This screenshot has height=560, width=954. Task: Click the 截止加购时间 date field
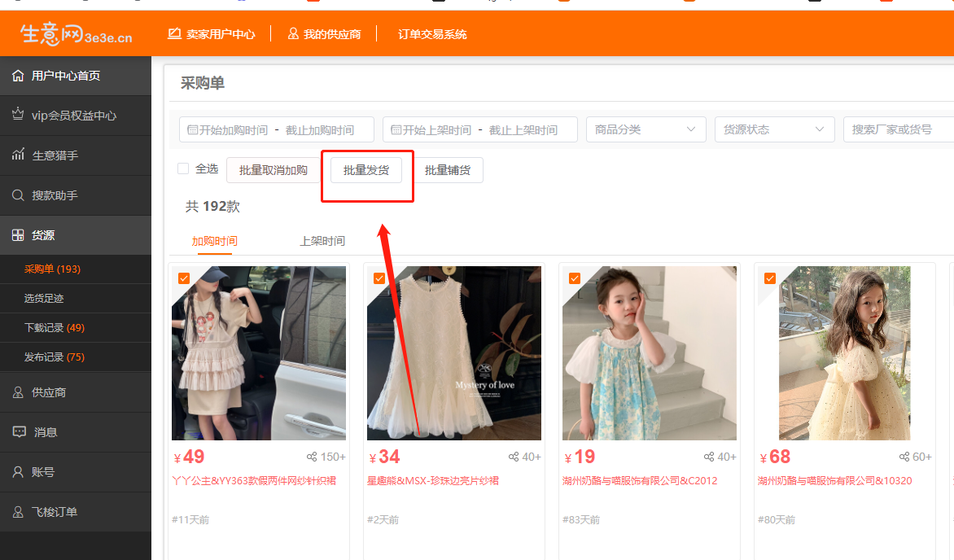[320, 129]
